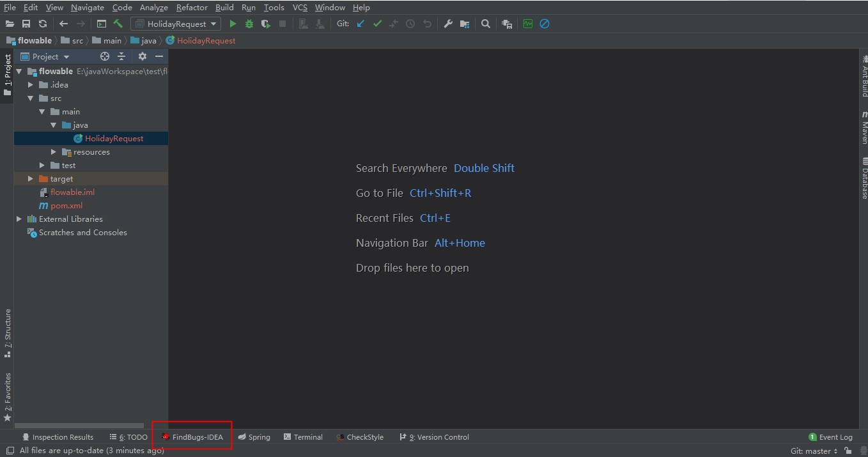This screenshot has height=457, width=868.
Task: Start debugging with the bug icon
Action: click(x=249, y=24)
